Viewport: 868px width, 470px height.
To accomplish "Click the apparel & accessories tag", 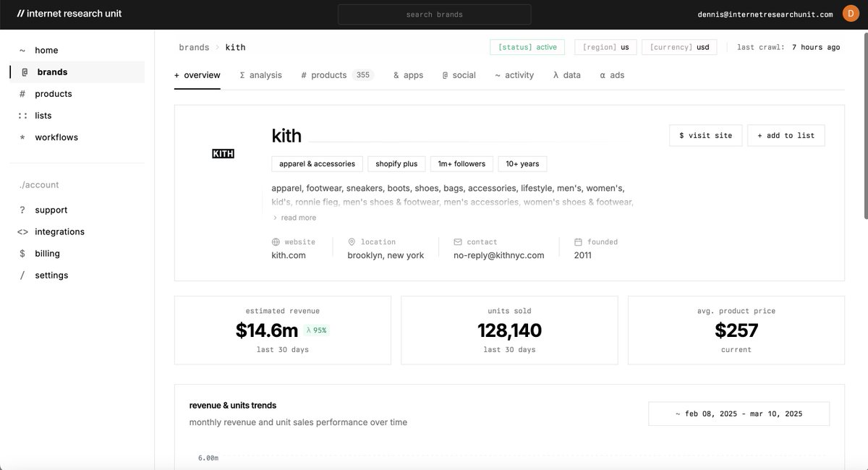I will click(x=317, y=164).
